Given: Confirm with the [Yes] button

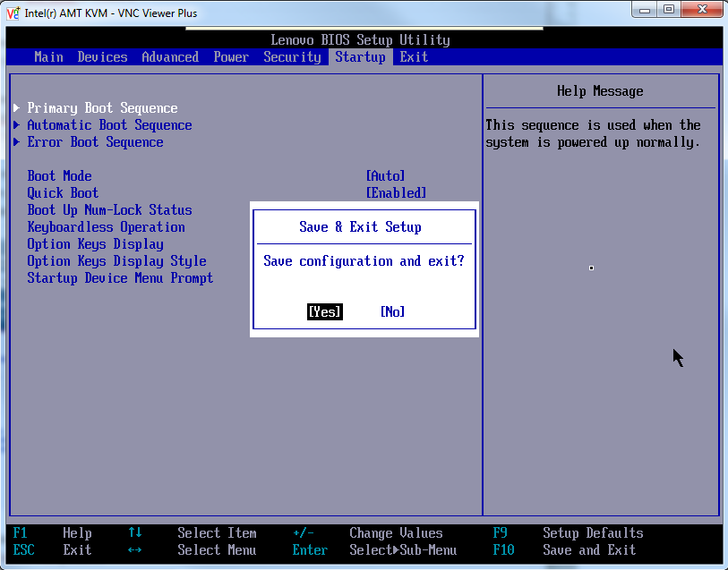Looking at the screenshot, I should [324, 311].
